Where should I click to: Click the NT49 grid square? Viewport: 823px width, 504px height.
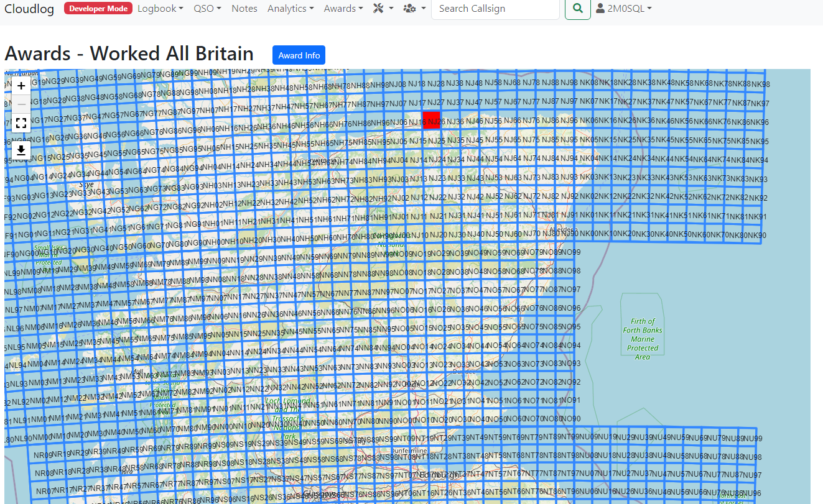(478, 438)
